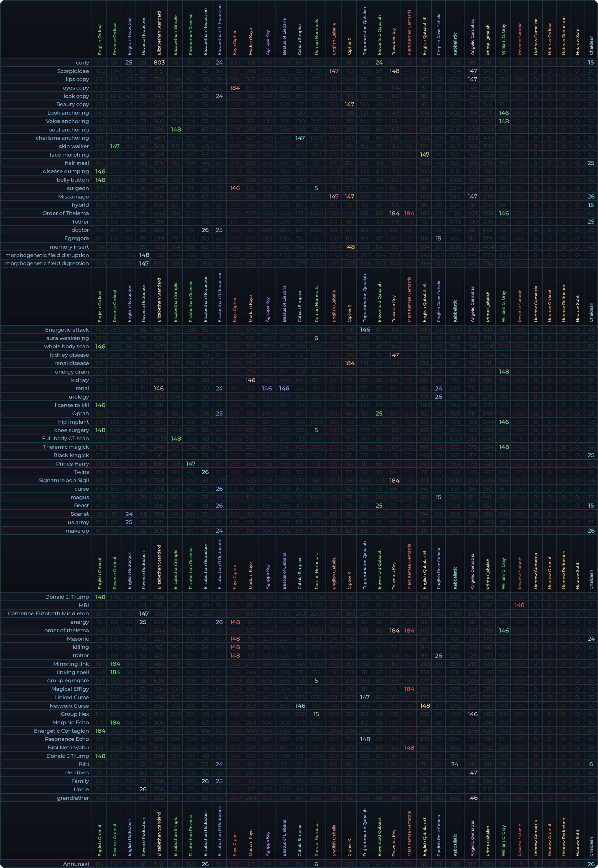The image size is (598, 868).
Task: Click the 'Prince Harry' phrase label
Action: pyautogui.click(x=72, y=464)
